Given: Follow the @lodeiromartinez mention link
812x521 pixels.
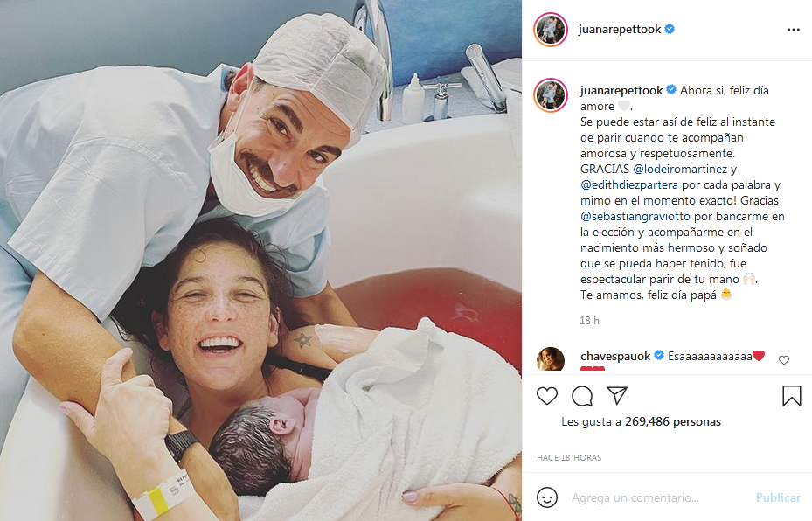Looking at the screenshot, I should click(x=680, y=170).
